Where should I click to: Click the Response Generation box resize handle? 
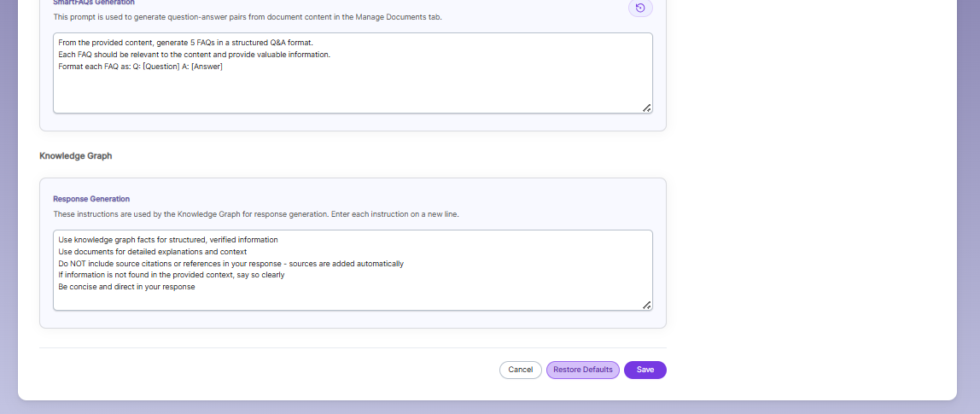coord(647,305)
